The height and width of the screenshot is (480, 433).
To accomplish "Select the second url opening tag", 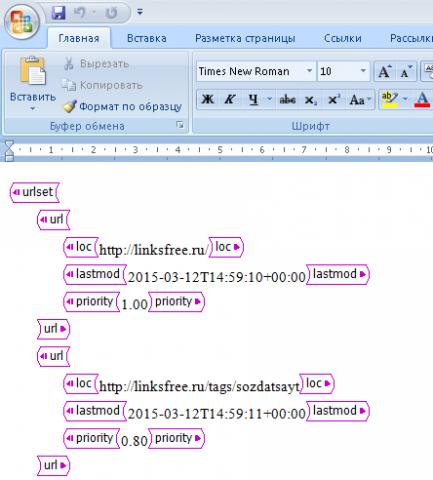I will point(54,356).
